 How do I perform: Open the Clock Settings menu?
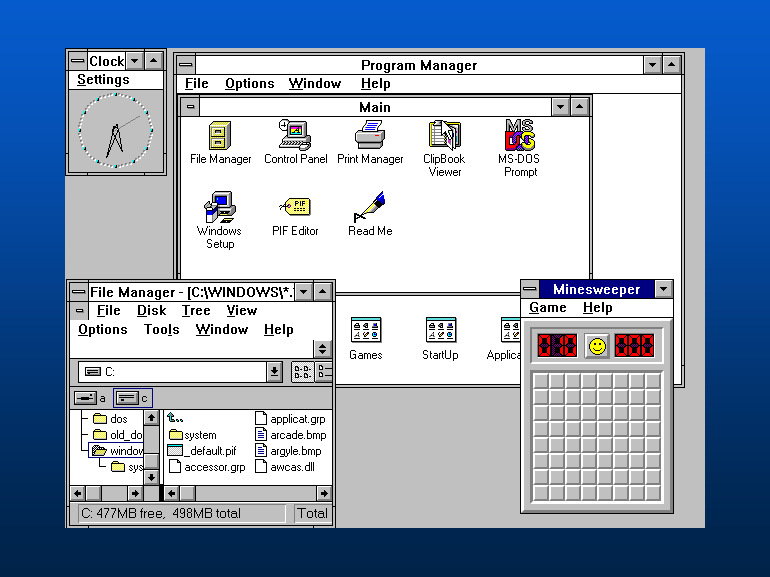tap(103, 80)
